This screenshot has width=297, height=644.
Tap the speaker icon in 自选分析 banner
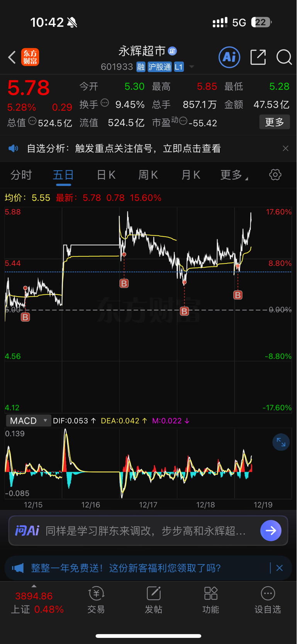coord(14,149)
